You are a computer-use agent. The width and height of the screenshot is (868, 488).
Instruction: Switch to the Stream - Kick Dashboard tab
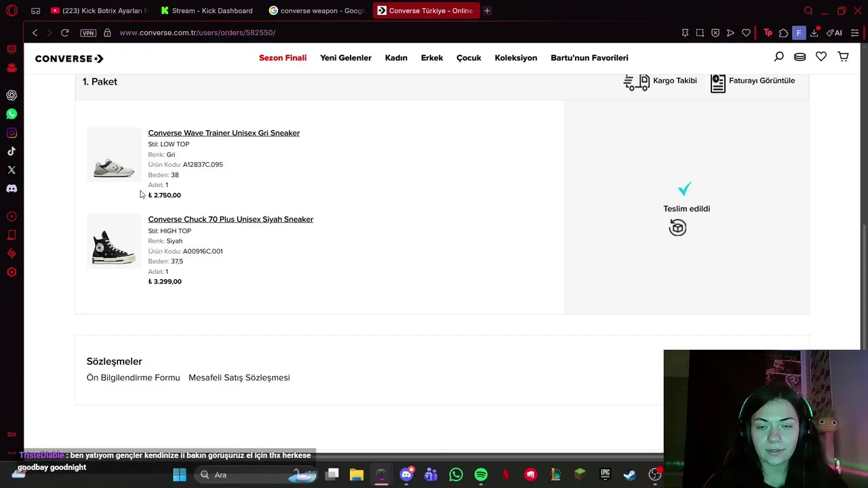207,11
